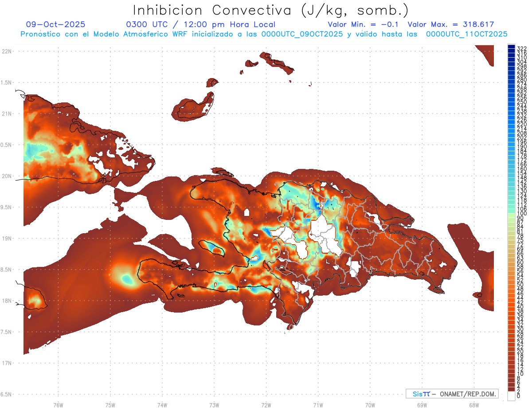Select the 09-Oct-2025 date label
The image size is (532, 411).
tap(55, 24)
